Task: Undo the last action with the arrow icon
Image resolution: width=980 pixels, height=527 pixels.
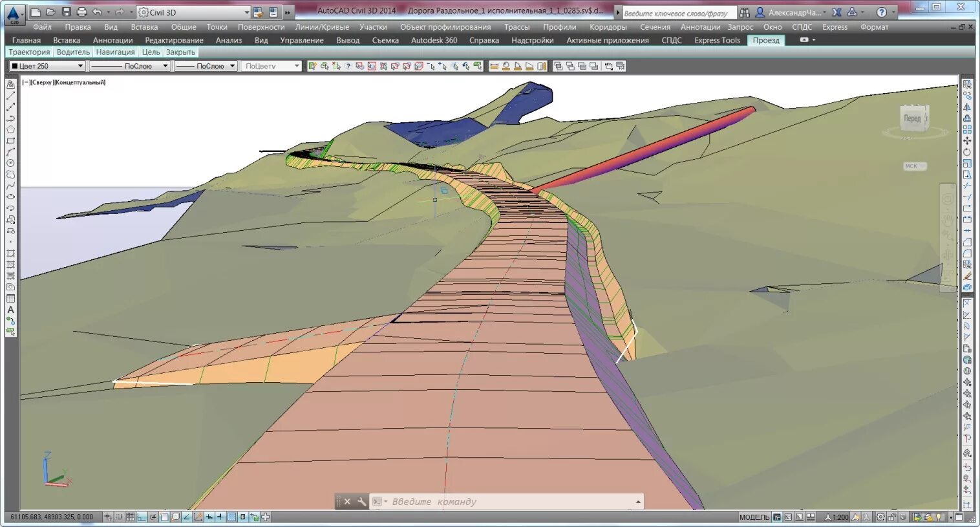Action: coord(97,12)
